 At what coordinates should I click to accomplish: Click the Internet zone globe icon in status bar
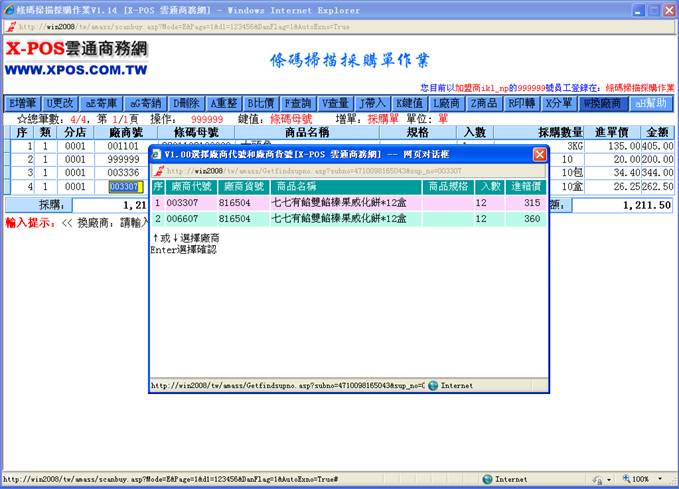coord(487,479)
